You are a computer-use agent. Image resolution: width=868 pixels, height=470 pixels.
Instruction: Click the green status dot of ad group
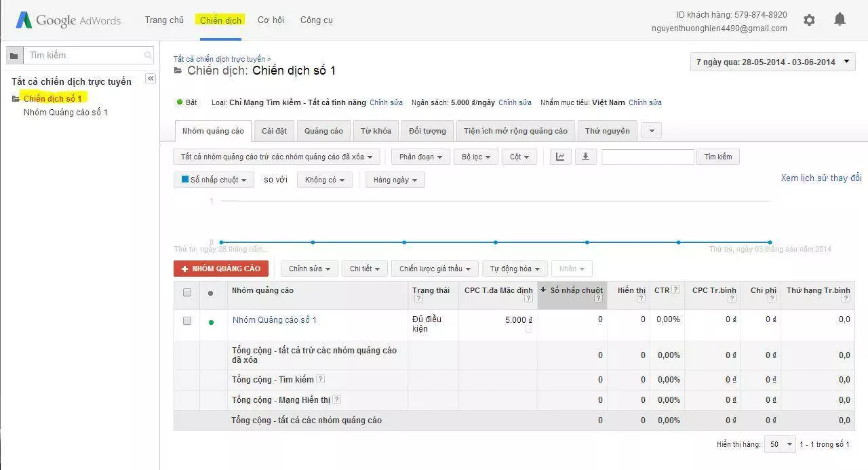click(x=211, y=322)
